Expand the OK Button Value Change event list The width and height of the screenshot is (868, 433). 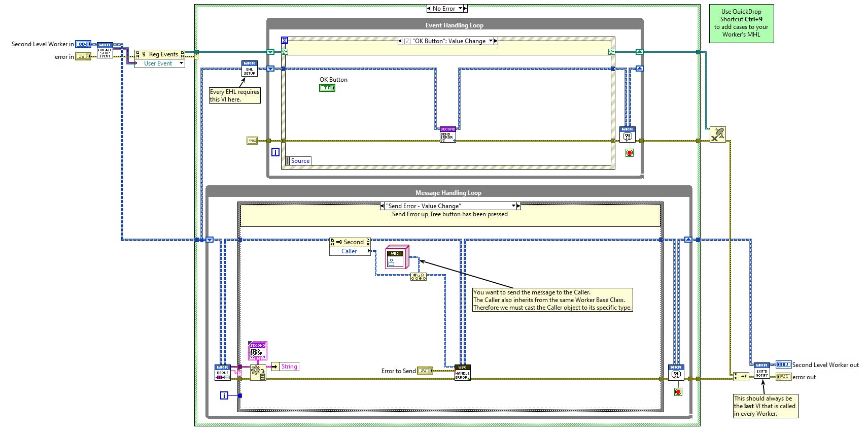(491, 41)
